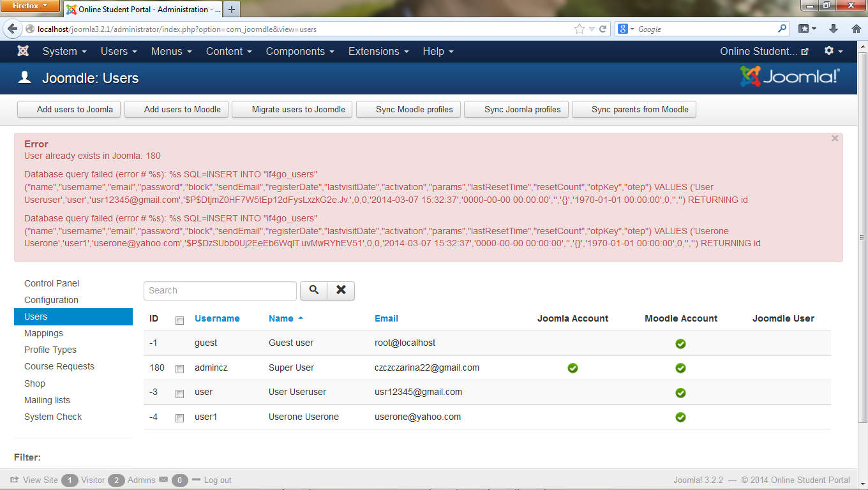Click the Joomla logo icon in the admin menu
The height and width of the screenshot is (490, 868).
23,52
